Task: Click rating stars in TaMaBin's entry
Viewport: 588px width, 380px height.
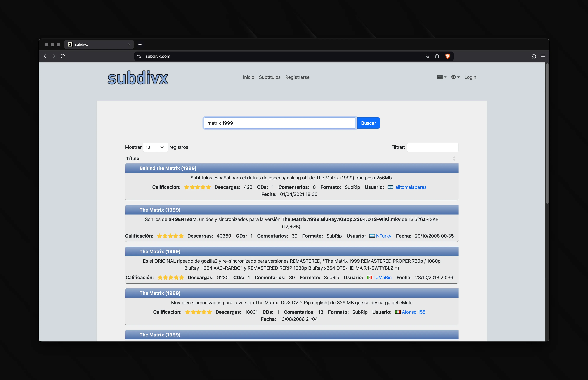Action: (171, 277)
